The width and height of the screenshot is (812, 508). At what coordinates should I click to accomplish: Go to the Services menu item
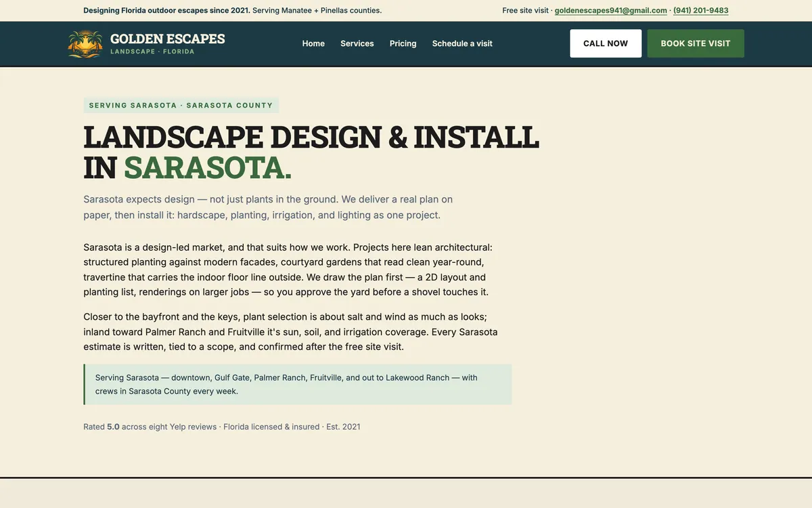(357, 43)
